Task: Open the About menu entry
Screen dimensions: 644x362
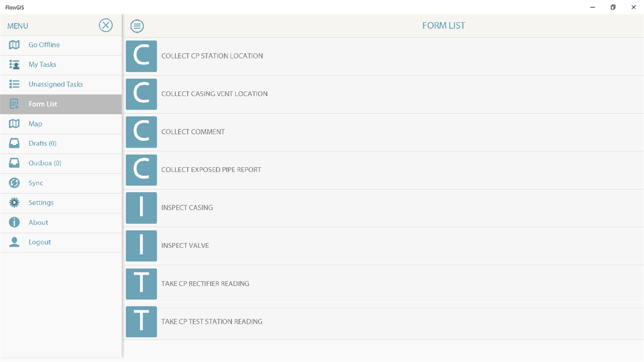Action: pos(61,223)
